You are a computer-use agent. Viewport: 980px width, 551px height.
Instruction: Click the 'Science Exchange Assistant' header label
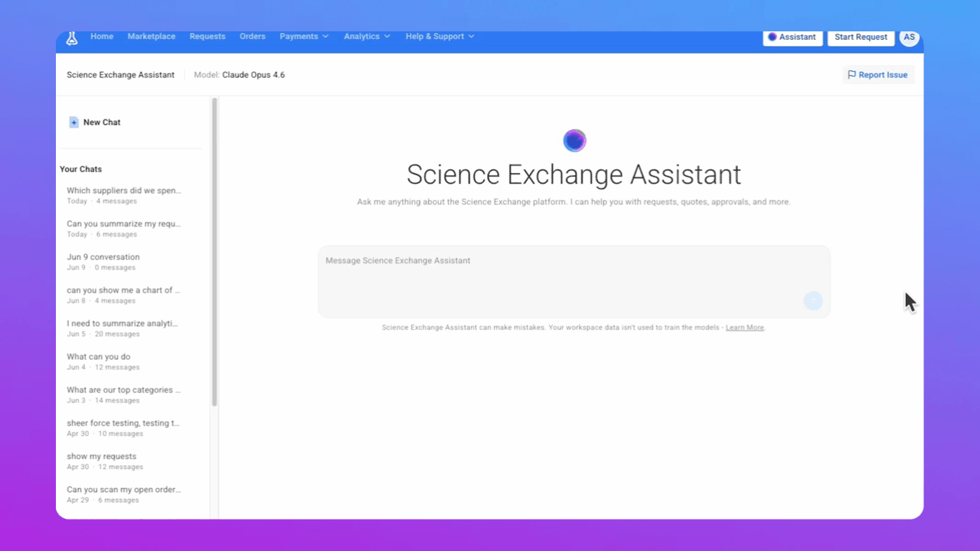coord(120,75)
